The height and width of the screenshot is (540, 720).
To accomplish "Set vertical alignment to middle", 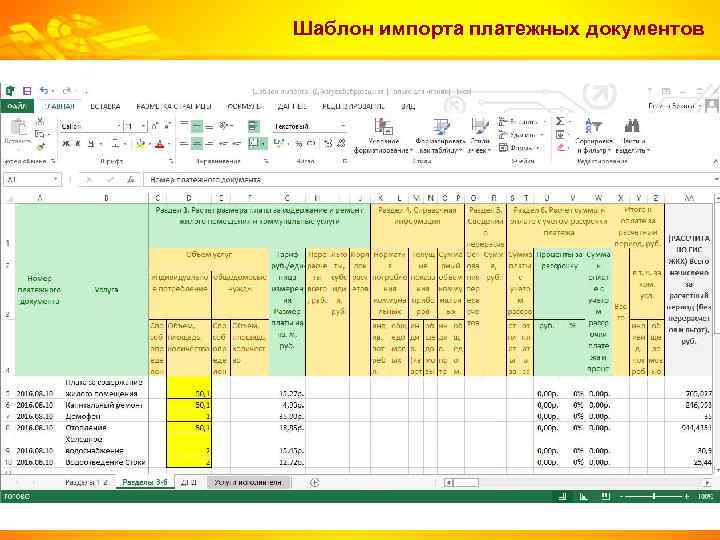I will (197, 125).
